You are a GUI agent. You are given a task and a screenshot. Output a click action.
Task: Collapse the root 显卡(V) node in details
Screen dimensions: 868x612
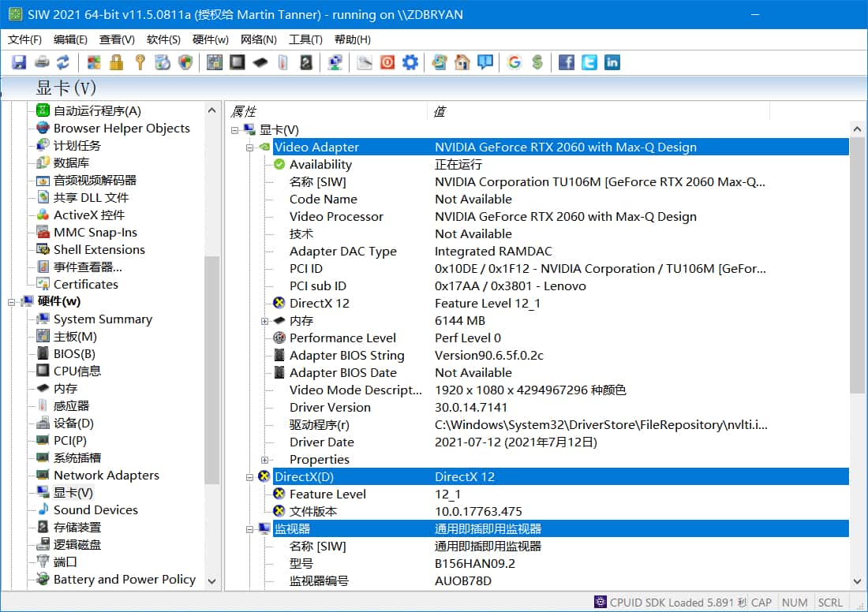pos(234,130)
